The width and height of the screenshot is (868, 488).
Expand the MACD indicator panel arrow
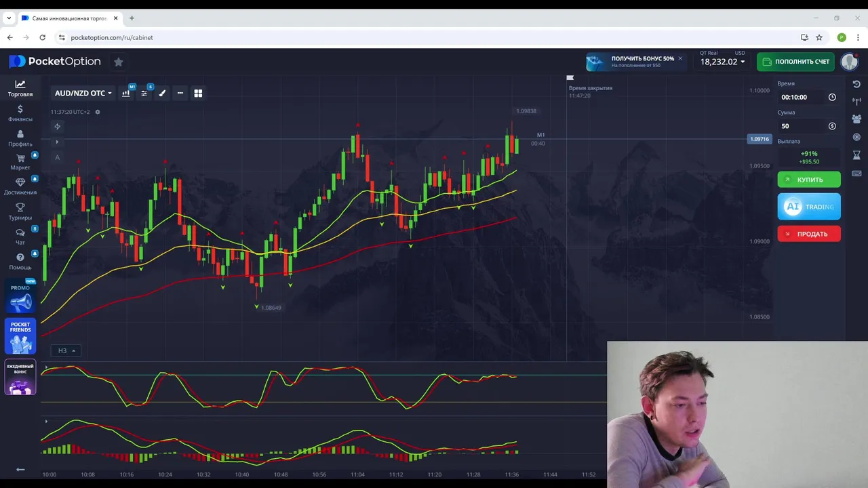pos(45,422)
